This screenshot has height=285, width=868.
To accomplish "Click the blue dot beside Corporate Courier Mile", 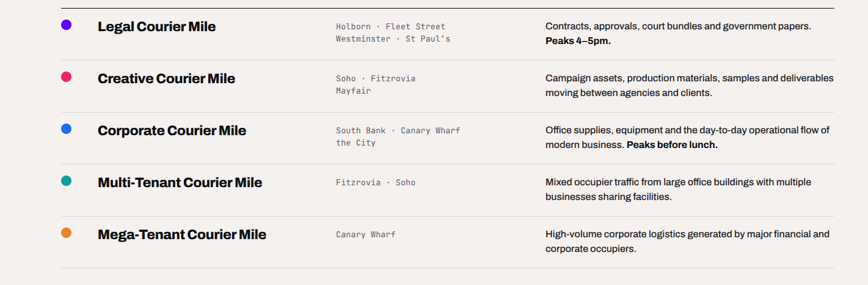I will click(x=66, y=128).
